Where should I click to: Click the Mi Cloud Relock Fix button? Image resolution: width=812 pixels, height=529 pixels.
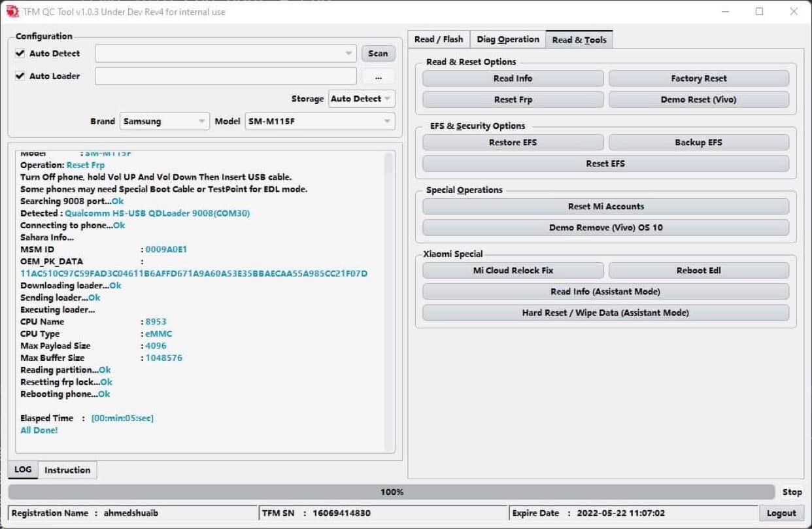pos(513,271)
